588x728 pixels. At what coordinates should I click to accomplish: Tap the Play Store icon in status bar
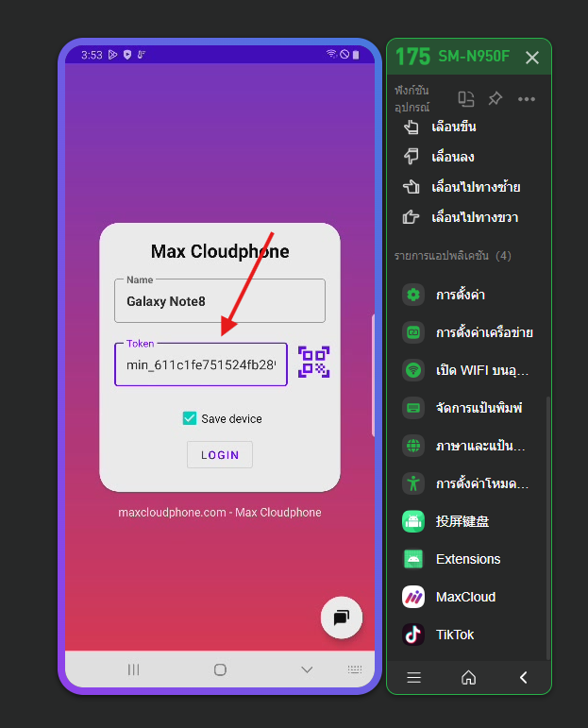coord(112,55)
